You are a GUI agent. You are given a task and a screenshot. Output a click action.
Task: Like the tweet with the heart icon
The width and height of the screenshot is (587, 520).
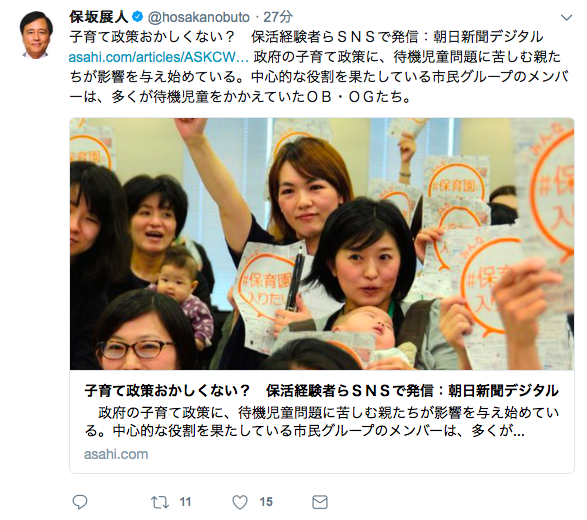pos(240,502)
